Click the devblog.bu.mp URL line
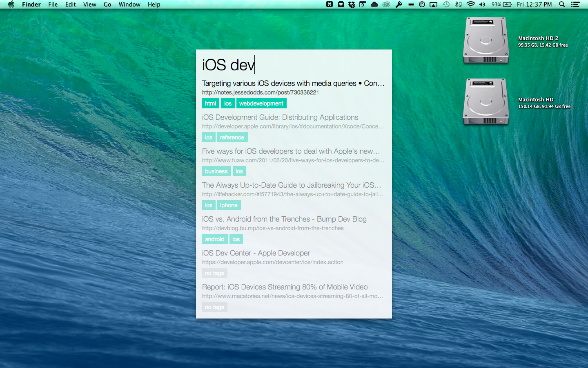Image resolution: width=588 pixels, height=368 pixels. (273, 228)
